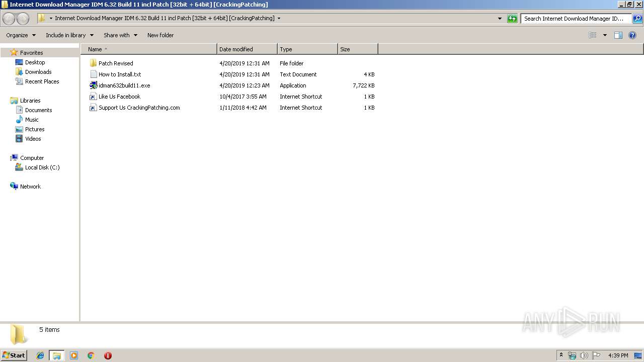
Task: Click the Back navigation arrow
Action: click(x=9, y=19)
